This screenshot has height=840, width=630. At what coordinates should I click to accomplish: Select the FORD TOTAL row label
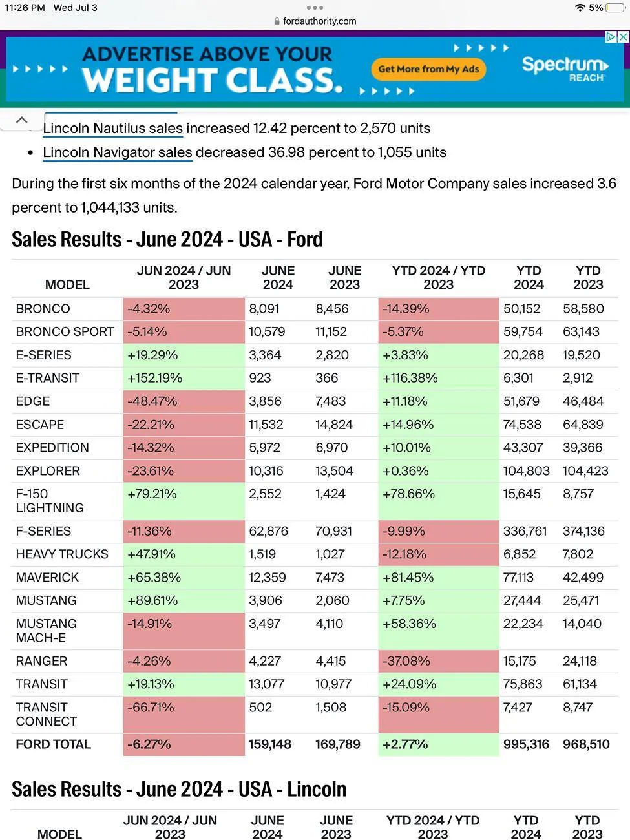coord(53,744)
